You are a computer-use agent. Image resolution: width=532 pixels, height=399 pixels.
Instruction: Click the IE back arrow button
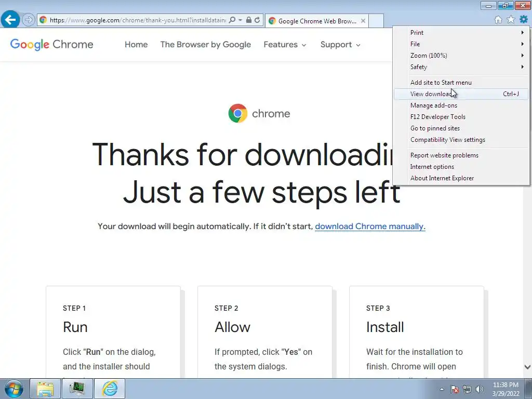[10, 20]
